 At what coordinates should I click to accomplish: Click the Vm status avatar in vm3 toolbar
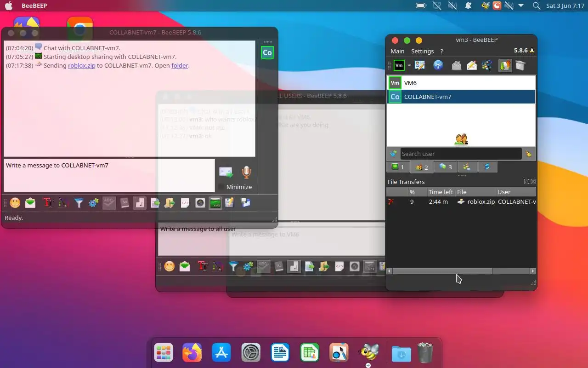(399, 65)
